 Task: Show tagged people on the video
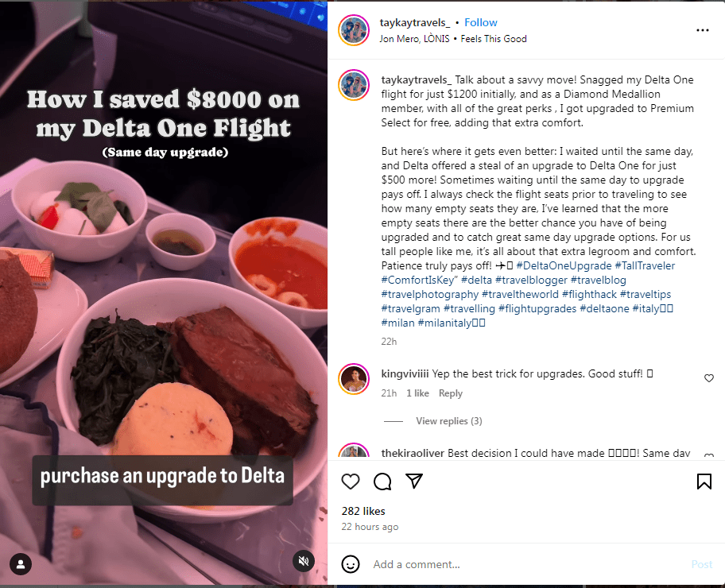21,564
